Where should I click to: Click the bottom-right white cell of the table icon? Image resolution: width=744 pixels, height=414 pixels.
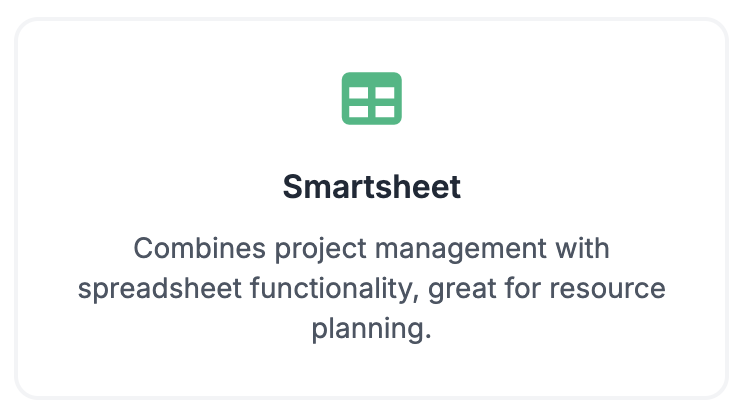tap(385, 111)
